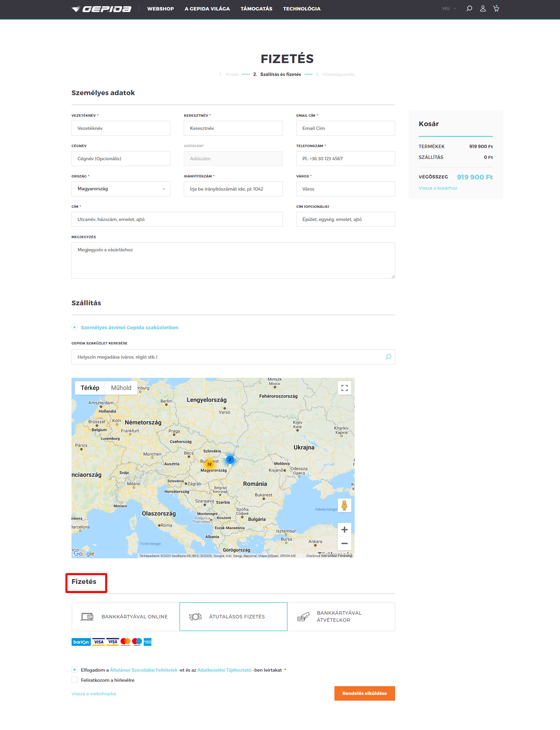
Task: Open the Webshop menu
Action: [160, 9]
